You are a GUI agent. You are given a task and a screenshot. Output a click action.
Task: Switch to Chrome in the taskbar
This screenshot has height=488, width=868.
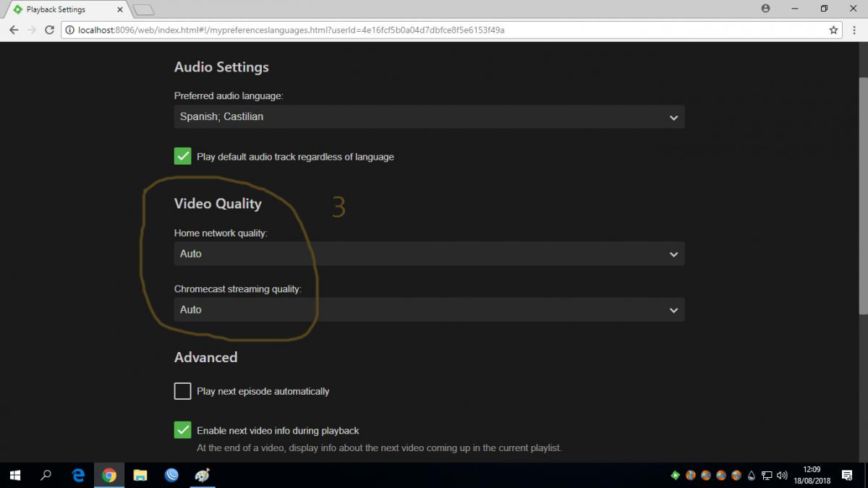point(109,475)
